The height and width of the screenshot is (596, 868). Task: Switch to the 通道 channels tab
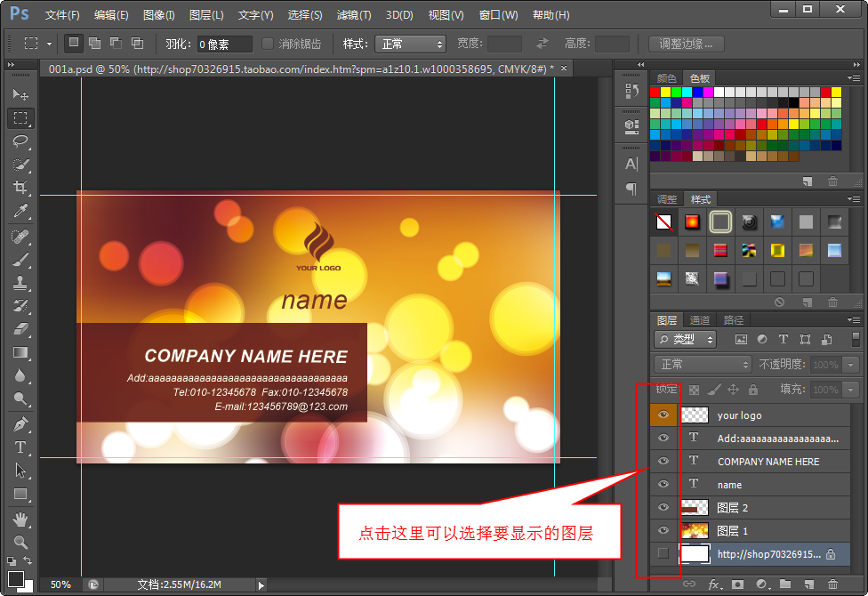(700, 320)
